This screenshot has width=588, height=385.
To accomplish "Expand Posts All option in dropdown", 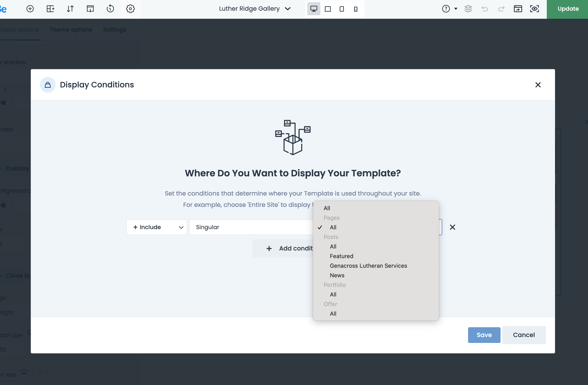I will tap(333, 246).
